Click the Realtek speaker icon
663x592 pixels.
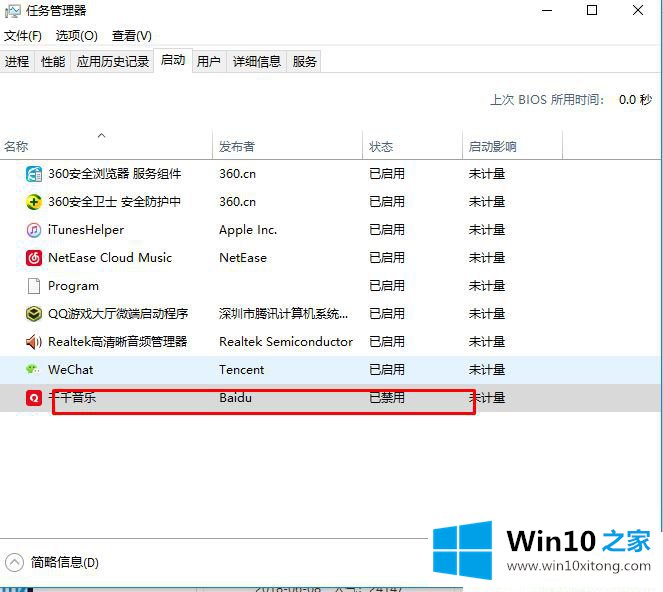[34, 342]
